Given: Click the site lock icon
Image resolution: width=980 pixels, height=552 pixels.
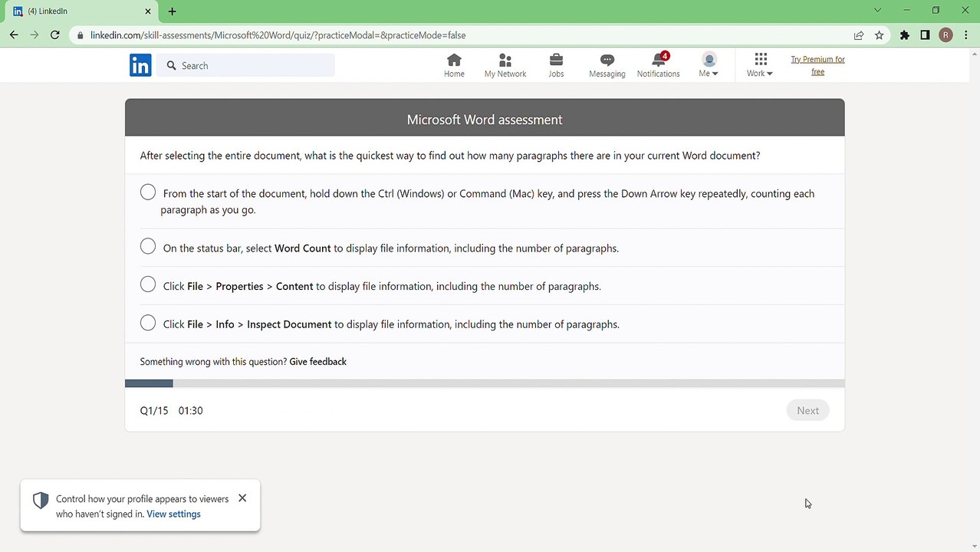Looking at the screenshot, I should tap(80, 35).
